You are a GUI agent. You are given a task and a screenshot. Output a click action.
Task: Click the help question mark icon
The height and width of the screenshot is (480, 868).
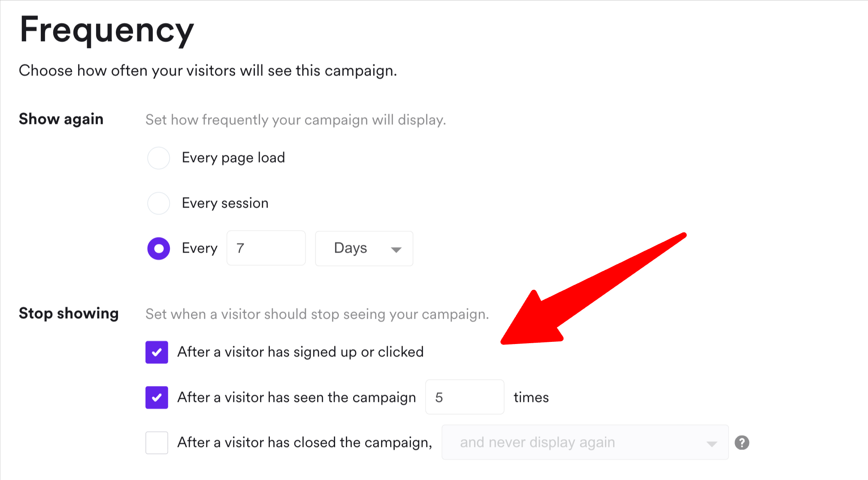(x=742, y=442)
